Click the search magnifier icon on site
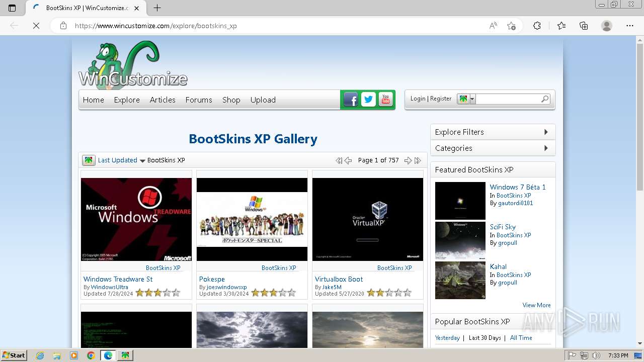The image size is (644, 362). [544, 99]
